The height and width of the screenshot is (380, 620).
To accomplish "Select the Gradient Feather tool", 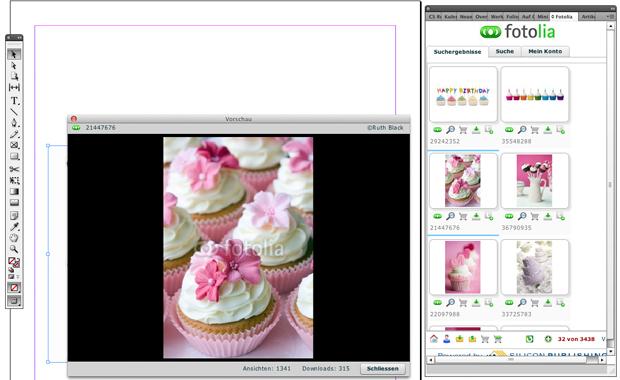I will (x=14, y=202).
